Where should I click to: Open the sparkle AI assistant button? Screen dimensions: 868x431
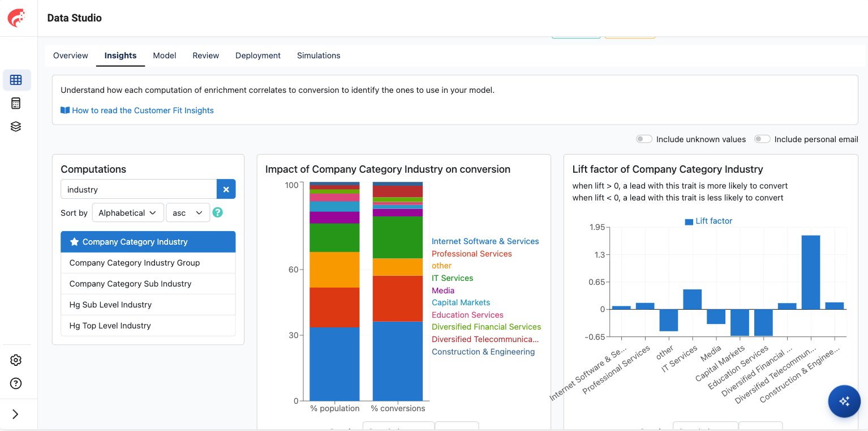coord(845,401)
